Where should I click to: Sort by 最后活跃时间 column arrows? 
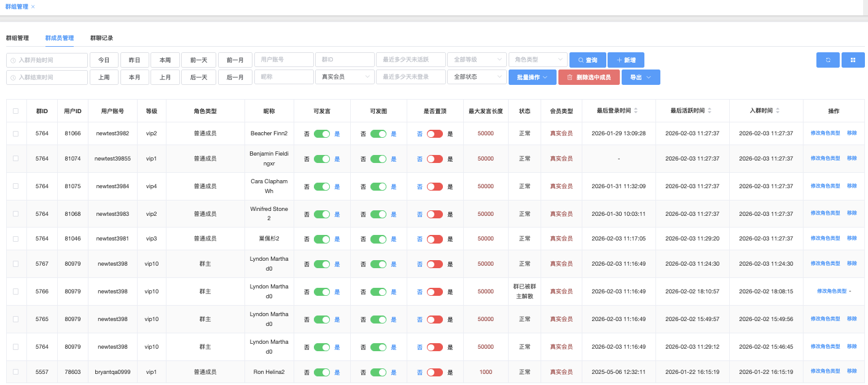[x=710, y=111]
